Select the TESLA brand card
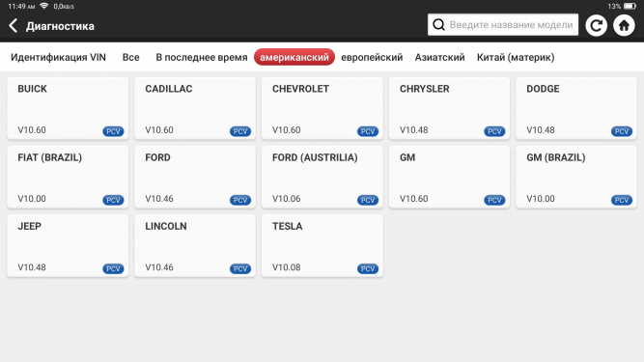 click(322, 245)
